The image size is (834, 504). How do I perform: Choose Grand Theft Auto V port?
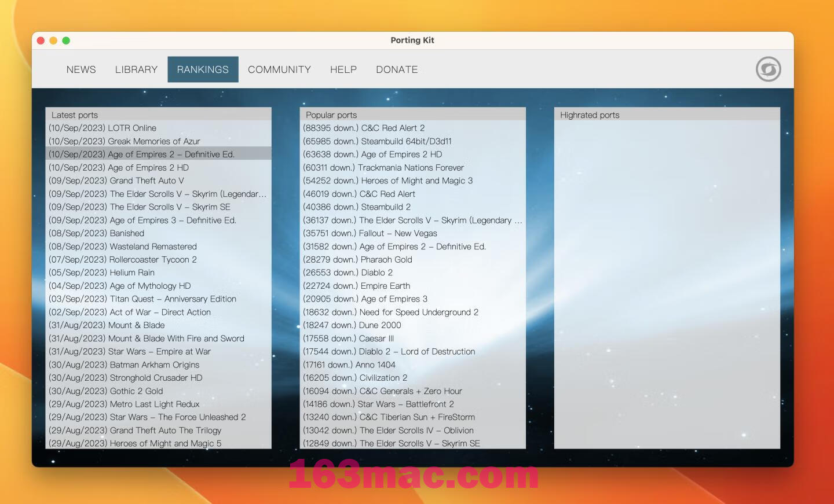[x=158, y=181]
